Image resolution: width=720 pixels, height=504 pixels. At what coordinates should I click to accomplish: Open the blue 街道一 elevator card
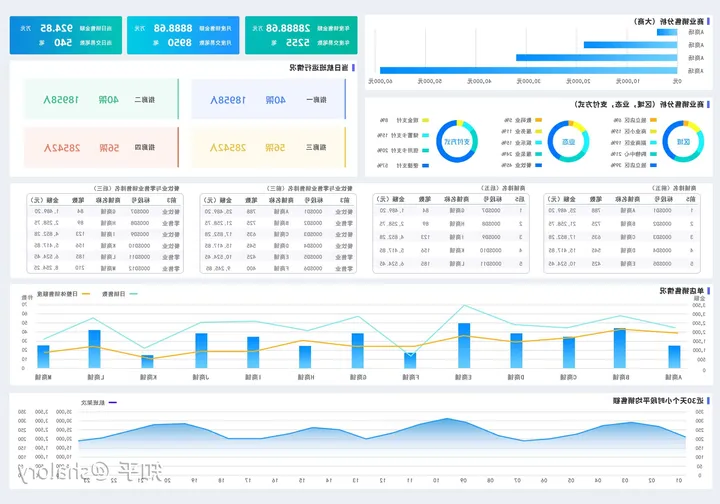pyautogui.click(x=267, y=100)
